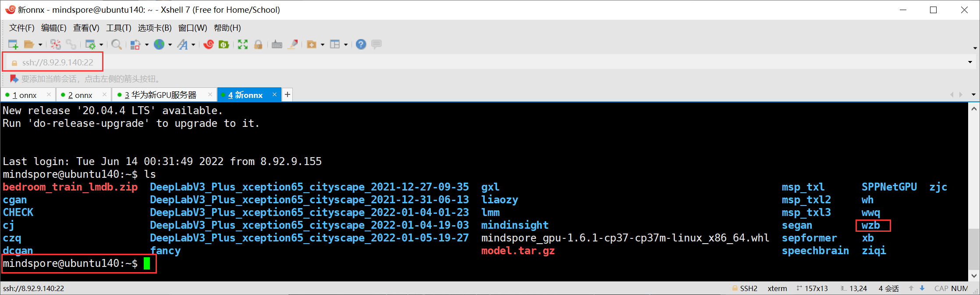Viewport: 980px width, 295px height.
Task: Click the highlighter pen icon
Action: [x=293, y=44]
